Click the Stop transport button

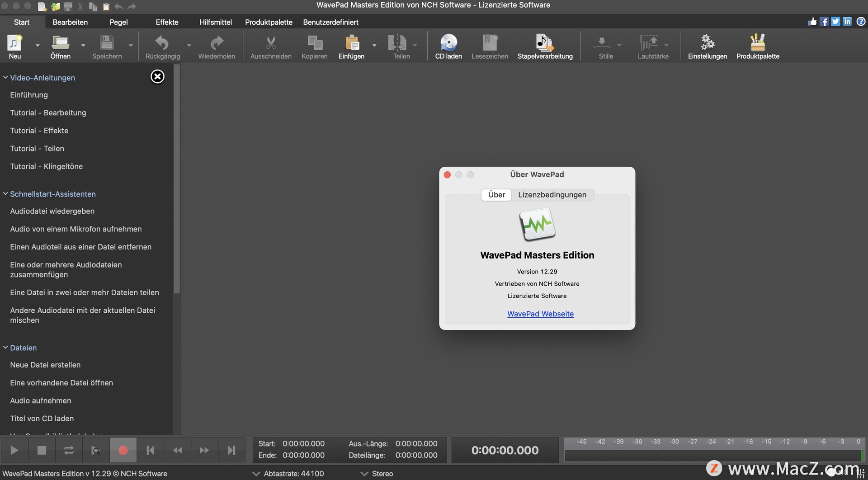[x=42, y=450]
